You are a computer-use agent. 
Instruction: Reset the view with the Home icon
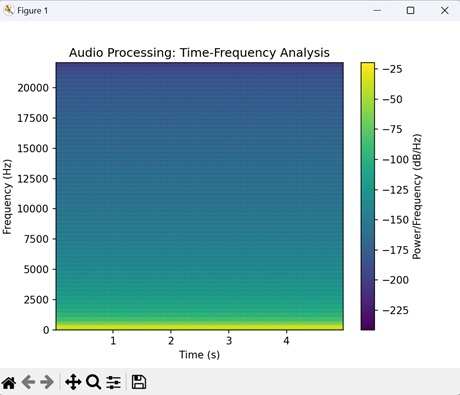click(x=9, y=382)
